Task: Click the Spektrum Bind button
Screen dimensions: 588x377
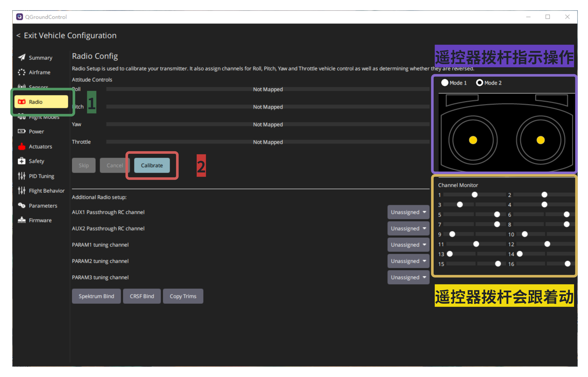Action: click(x=96, y=296)
